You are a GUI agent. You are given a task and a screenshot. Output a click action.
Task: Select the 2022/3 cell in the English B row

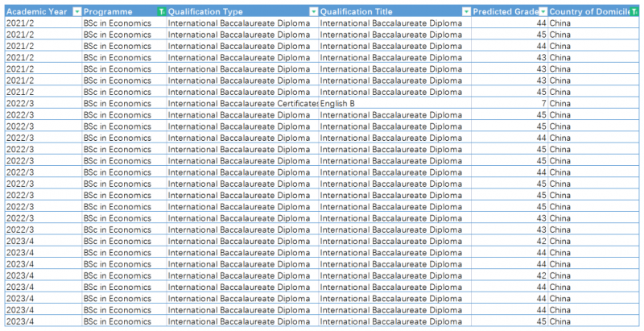[43, 104]
